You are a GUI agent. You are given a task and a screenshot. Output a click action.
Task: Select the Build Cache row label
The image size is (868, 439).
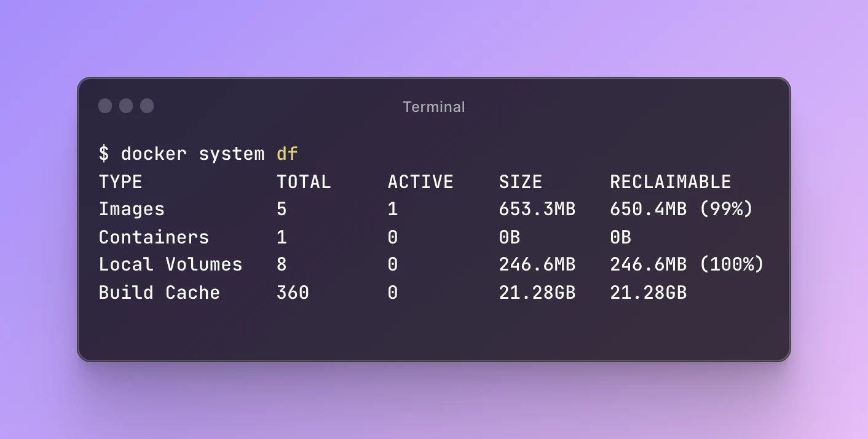tap(159, 293)
